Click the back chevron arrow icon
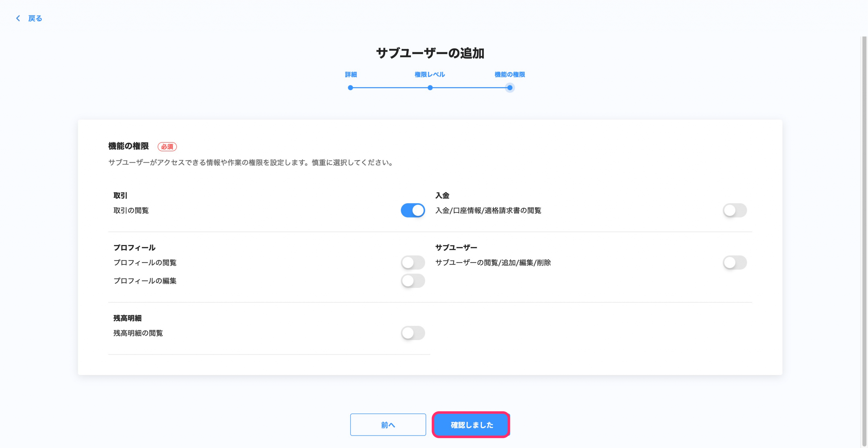This screenshot has height=448, width=868. point(18,18)
